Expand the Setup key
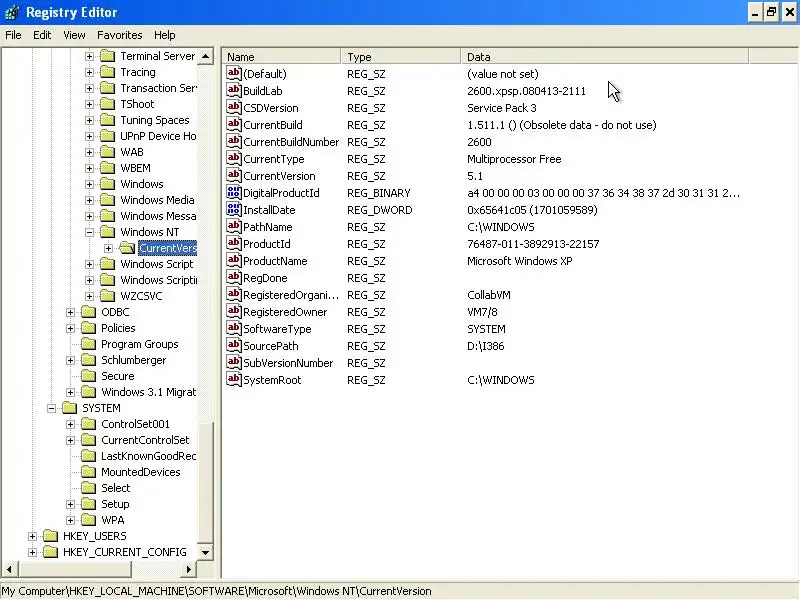 pos(70,505)
